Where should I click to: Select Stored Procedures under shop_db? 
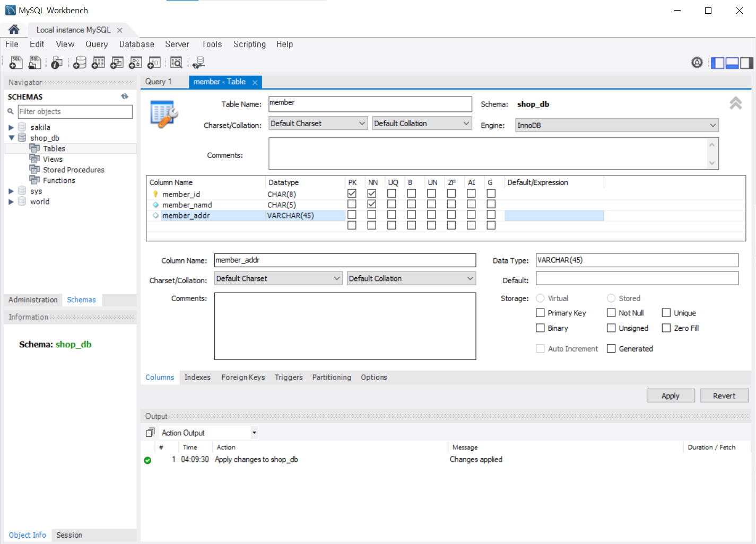tap(74, 170)
